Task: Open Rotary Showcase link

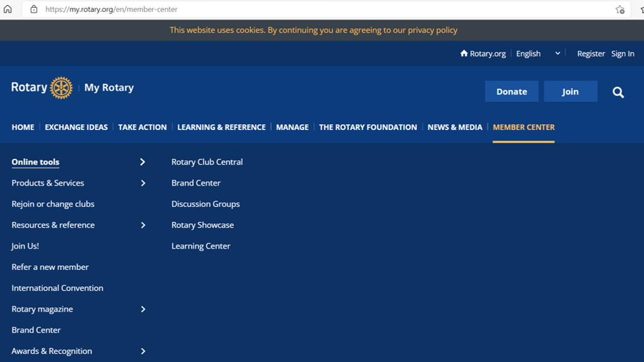Action: coord(202,225)
